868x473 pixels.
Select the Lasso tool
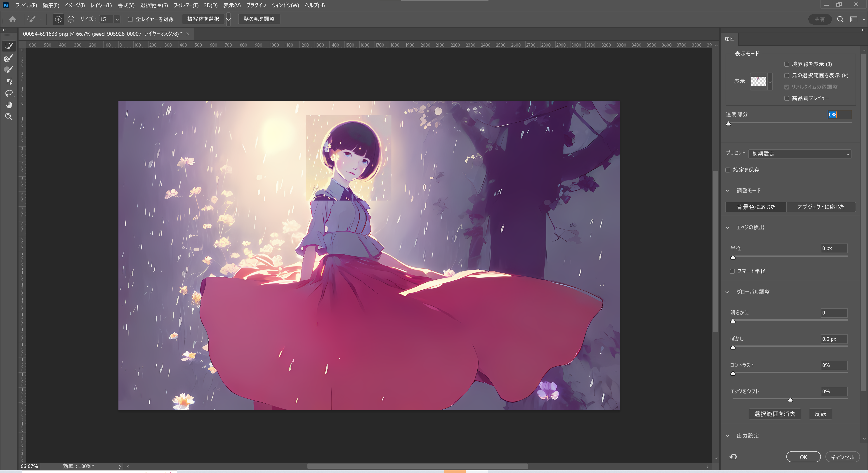tap(9, 93)
